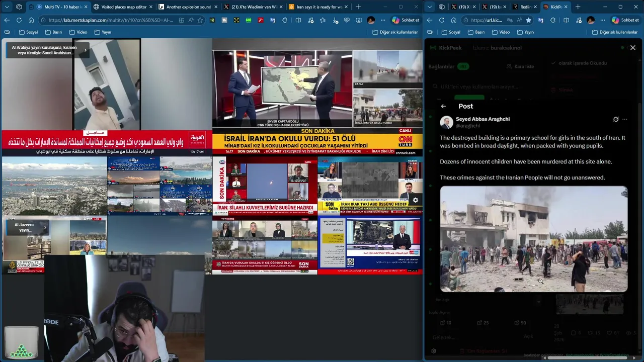Switch to Iran says it is ready tab
The image size is (644, 362).
[x=318, y=7]
